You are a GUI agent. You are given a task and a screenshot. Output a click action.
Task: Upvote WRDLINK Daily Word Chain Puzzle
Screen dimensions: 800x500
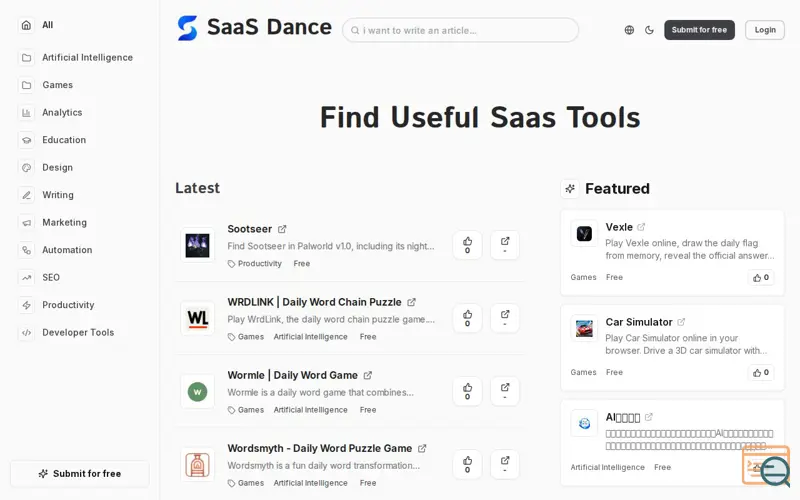467,318
